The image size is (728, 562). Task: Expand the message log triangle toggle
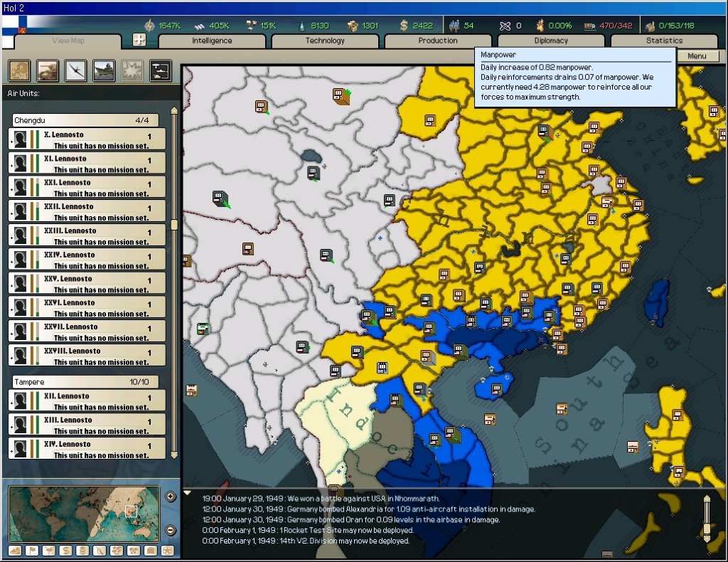coord(187,493)
